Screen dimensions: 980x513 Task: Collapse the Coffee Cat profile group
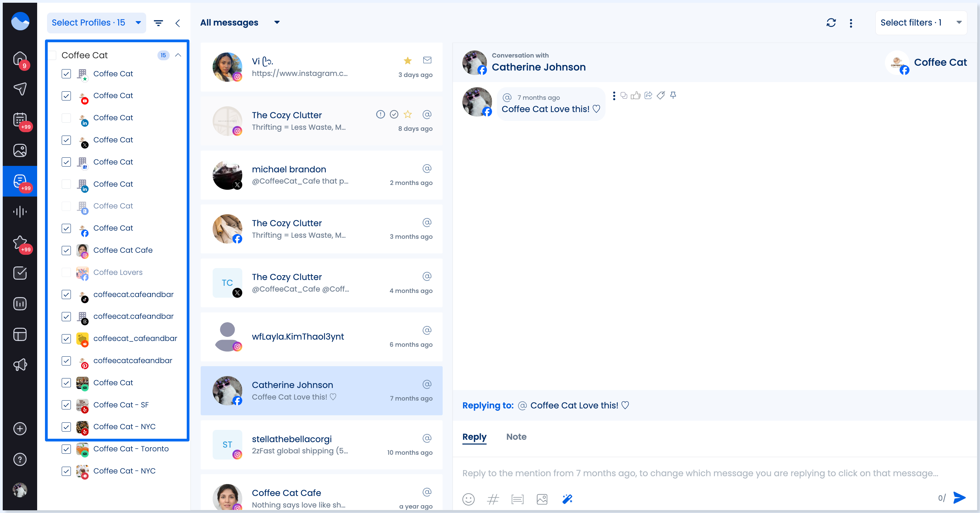click(178, 56)
